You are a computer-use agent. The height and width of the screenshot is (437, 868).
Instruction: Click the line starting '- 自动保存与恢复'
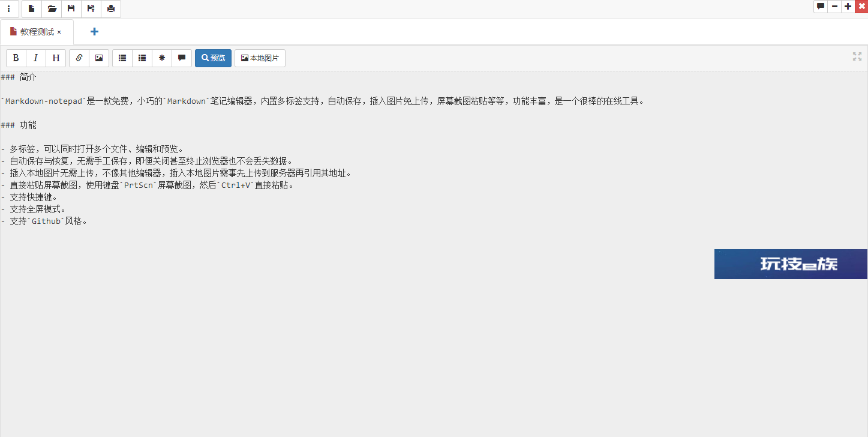pos(147,161)
